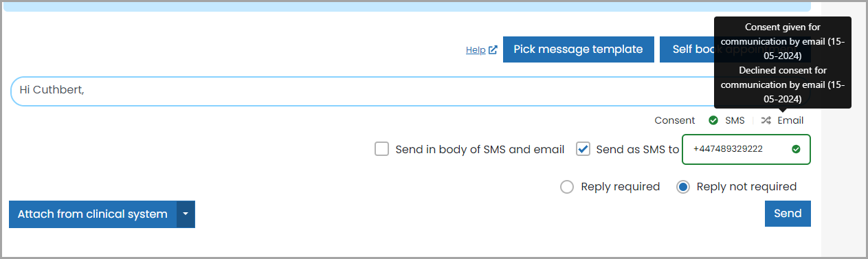The image size is (868, 259).
Task: Tick 'Send in body of SMS and email'
Action: point(381,149)
